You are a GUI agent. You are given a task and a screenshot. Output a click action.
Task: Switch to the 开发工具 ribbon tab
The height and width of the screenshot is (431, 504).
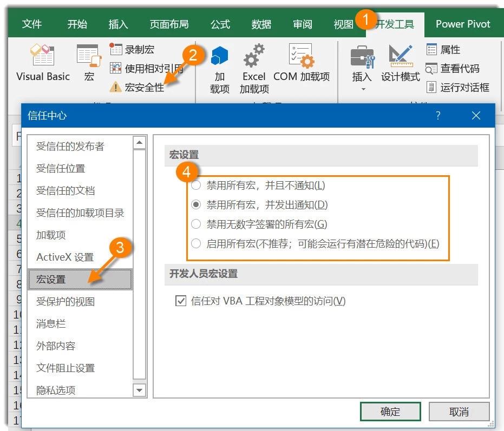coord(395,24)
